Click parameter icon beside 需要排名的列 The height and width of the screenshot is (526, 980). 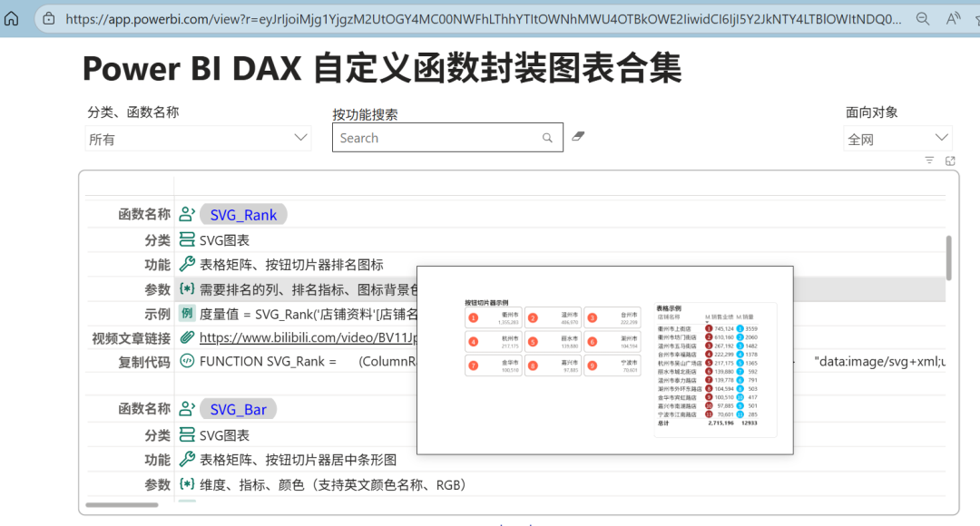click(x=187, y=288)
